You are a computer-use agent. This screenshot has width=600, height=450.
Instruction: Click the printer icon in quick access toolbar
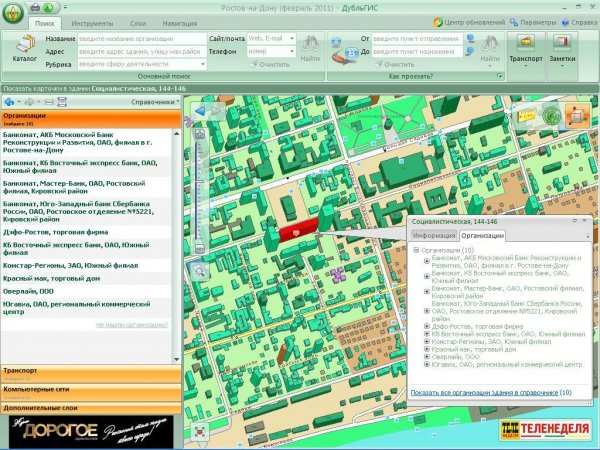tap(35, 8)
